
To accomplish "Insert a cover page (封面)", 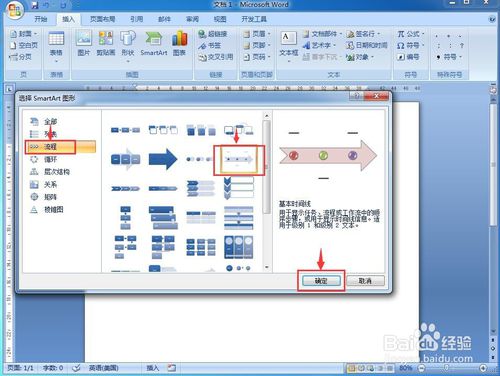I will 24,34.
